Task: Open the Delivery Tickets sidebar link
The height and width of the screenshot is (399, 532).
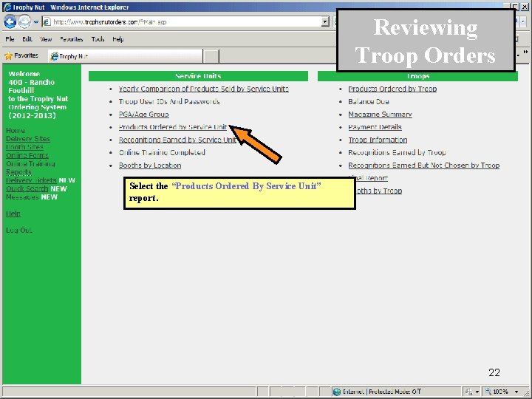Action: point(31,180)
